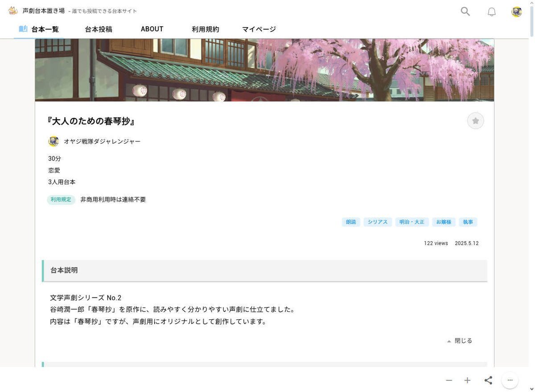Share this script via share icon
The image size is (535, 392).
pos(488,380)
